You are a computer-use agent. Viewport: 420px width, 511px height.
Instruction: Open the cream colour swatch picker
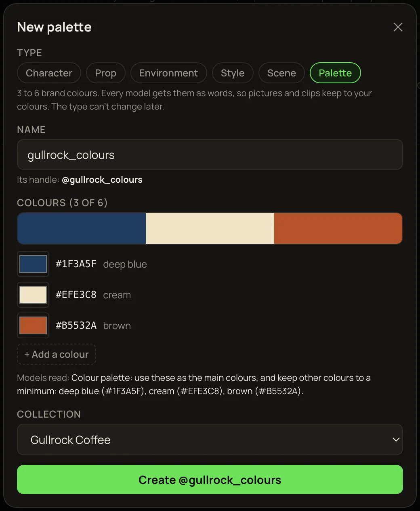point(33,295)
